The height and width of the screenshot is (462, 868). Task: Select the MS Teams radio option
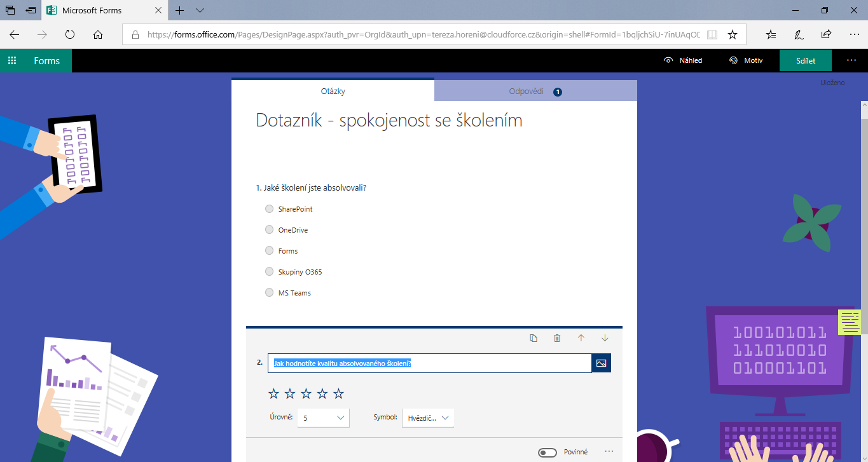(x=270, y=292)
